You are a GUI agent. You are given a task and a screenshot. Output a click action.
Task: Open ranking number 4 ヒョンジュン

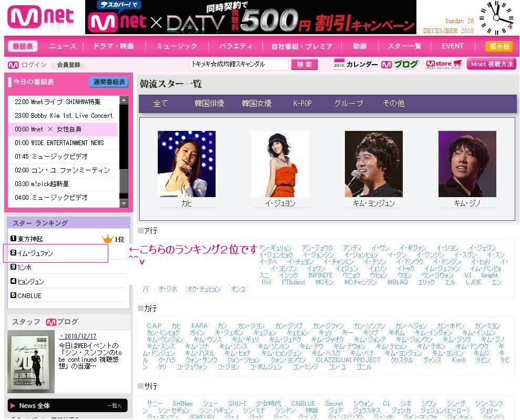tap(31, 281)
